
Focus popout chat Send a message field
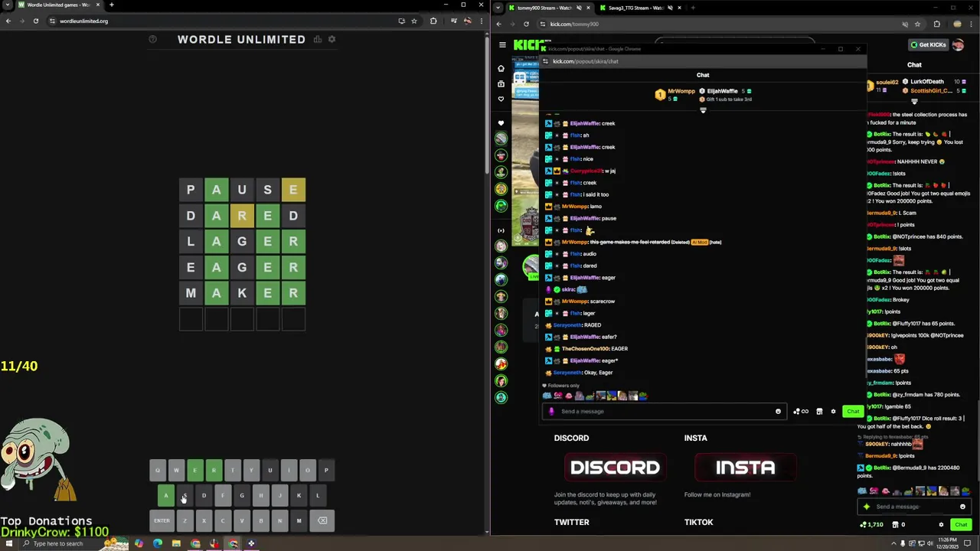(663, 411)
